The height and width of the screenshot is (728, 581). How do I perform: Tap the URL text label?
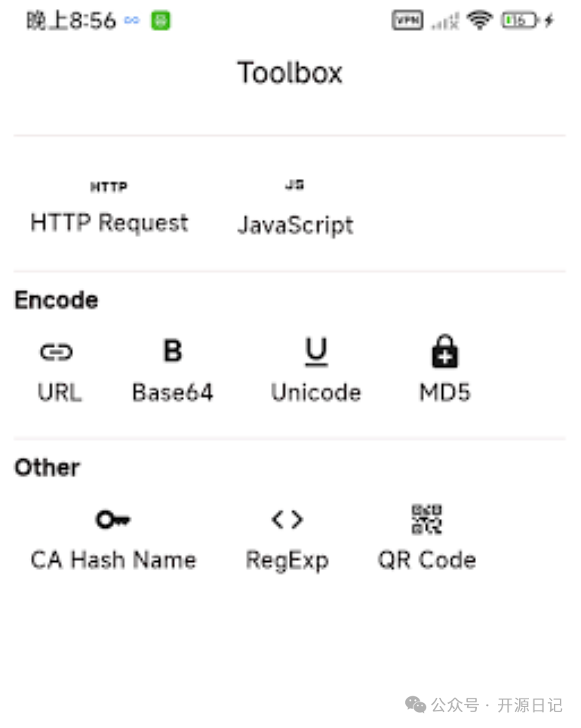(x=59, y=393)
